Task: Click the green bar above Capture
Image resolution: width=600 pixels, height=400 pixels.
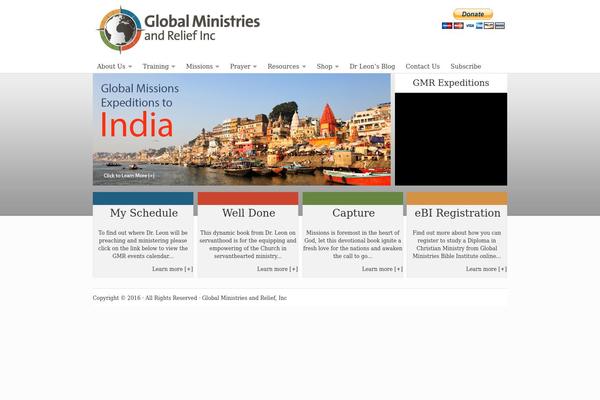Action: tap(353, 198)
